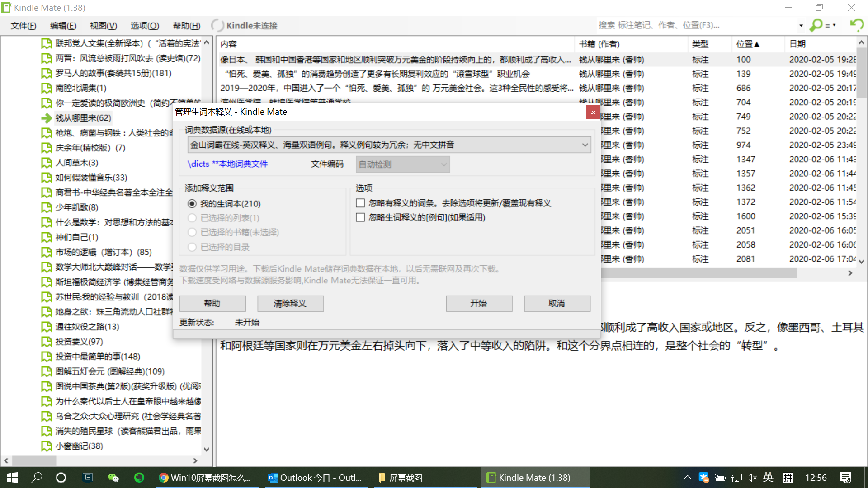Expand the dictionary data source dropdown
The image size is (868, 488).
click(585, 145)
